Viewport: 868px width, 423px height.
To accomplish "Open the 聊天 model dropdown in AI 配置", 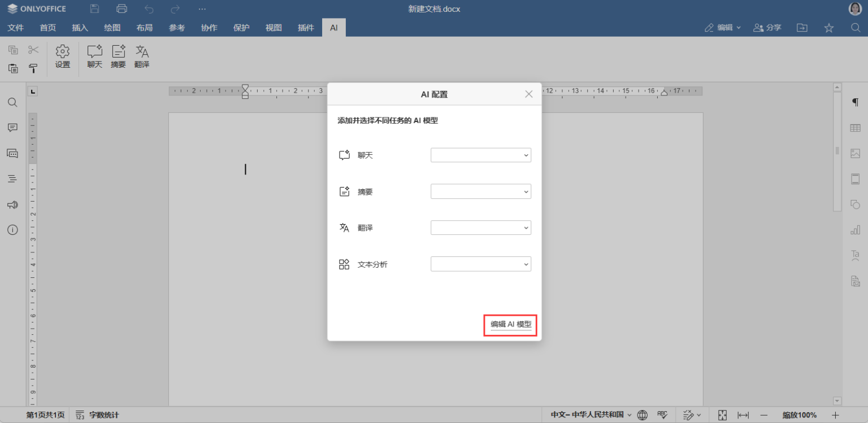I will click(480, 155).
